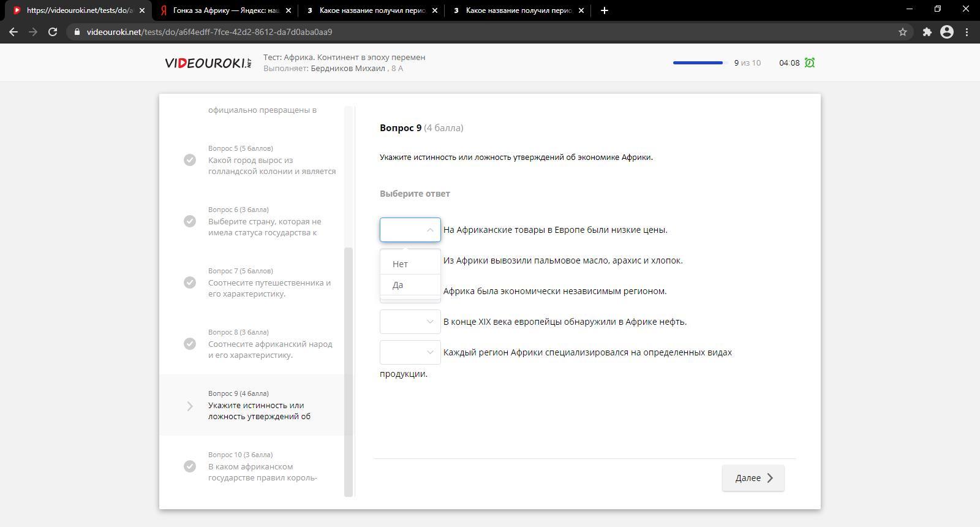Click the checkmark next to Вопрос 7
This screenshot has height=527, width=980.
[190, 282]
